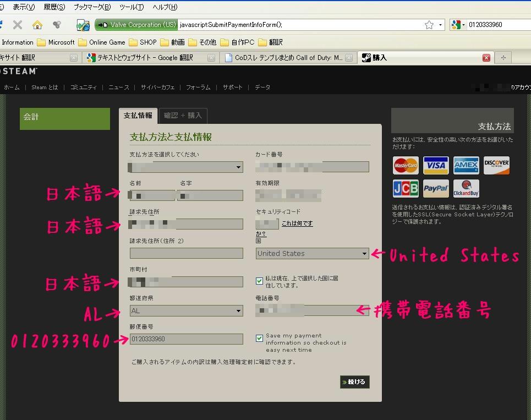Click the globe icon with green check mark
The image size is (531, 420).
pyautogui.click(x=83, y=25)
